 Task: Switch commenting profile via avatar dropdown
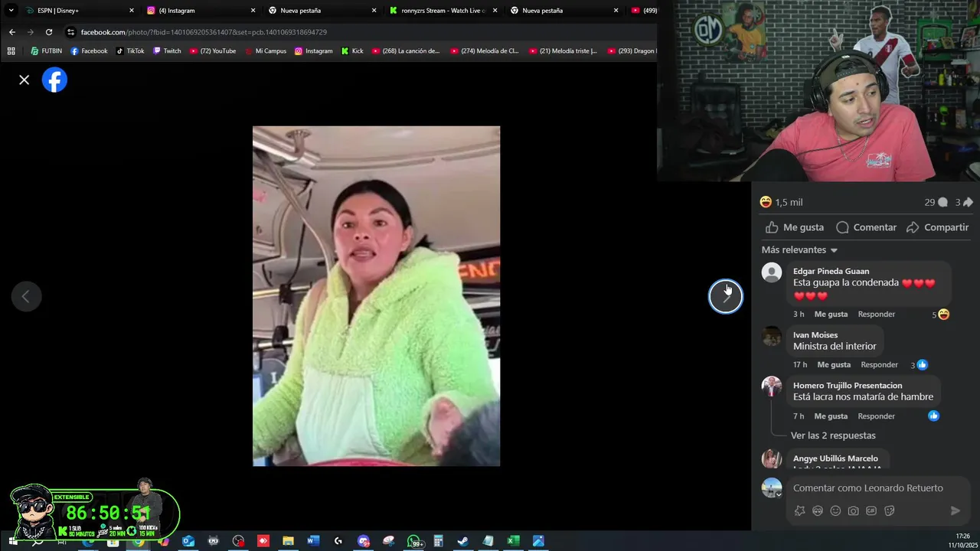pos(772,488)
